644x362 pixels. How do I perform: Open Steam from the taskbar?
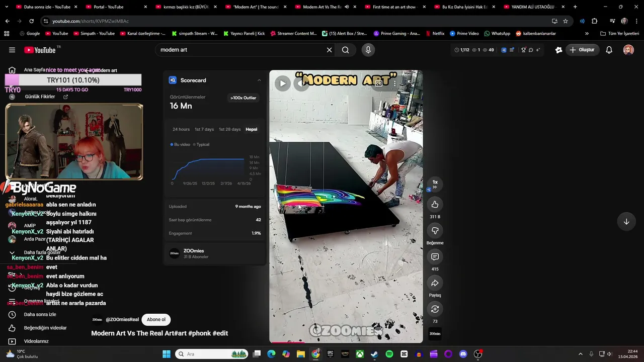pyautogui.click(x=375, y=354)
